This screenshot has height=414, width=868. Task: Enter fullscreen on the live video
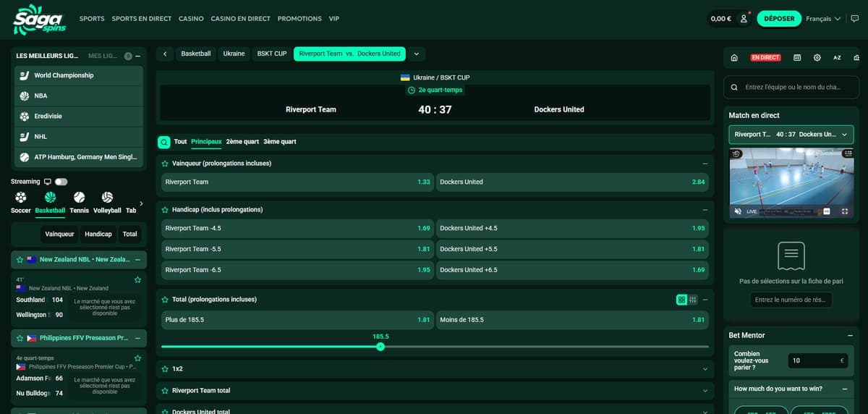click(x=845, y=211)
